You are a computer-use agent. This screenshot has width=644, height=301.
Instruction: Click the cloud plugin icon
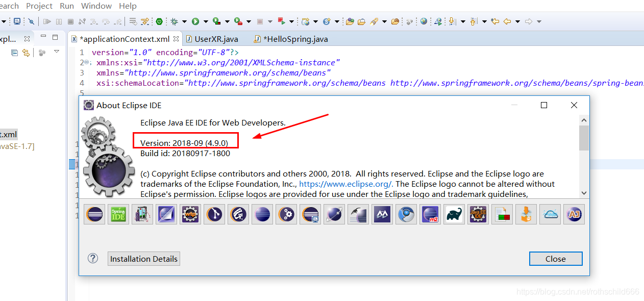pyautogui.click(x=551, y=214)
